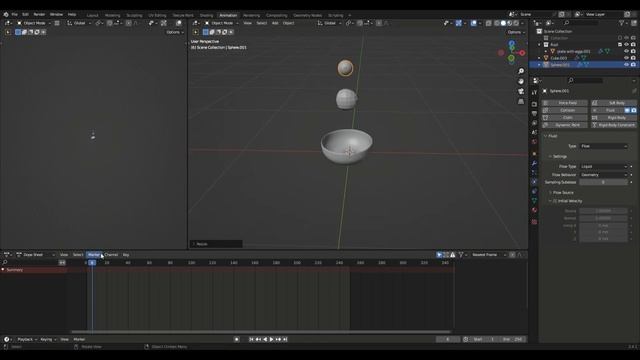640x360 pixels.
Task: Jump to the animation end frame
Action: (285, 339)
